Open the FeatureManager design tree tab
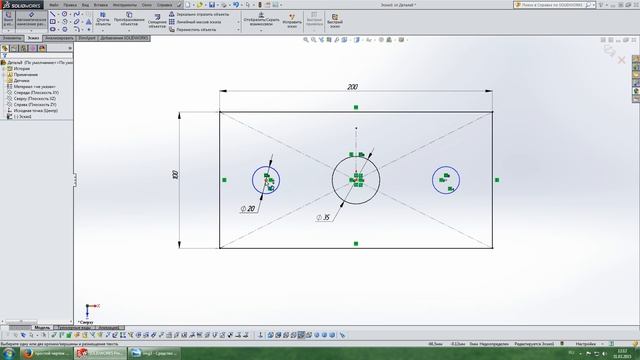640x360 pixels. [5, 48]
